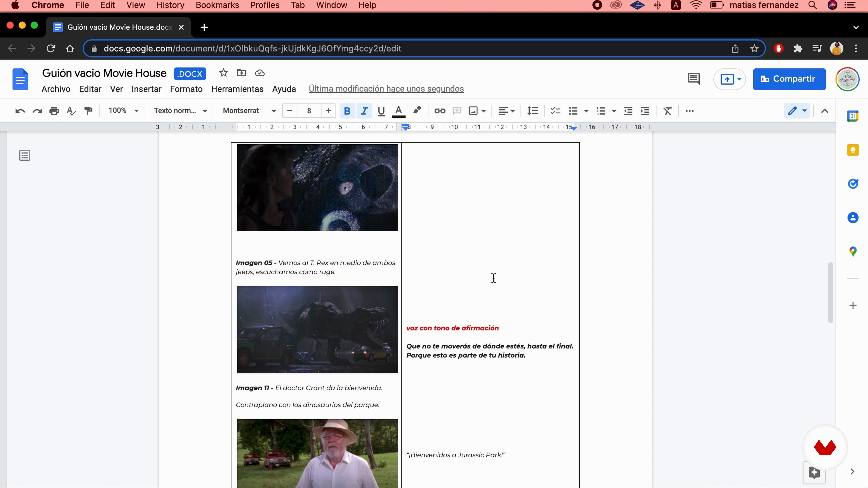Open Google Calendar side panel

[x=853, y=116]
